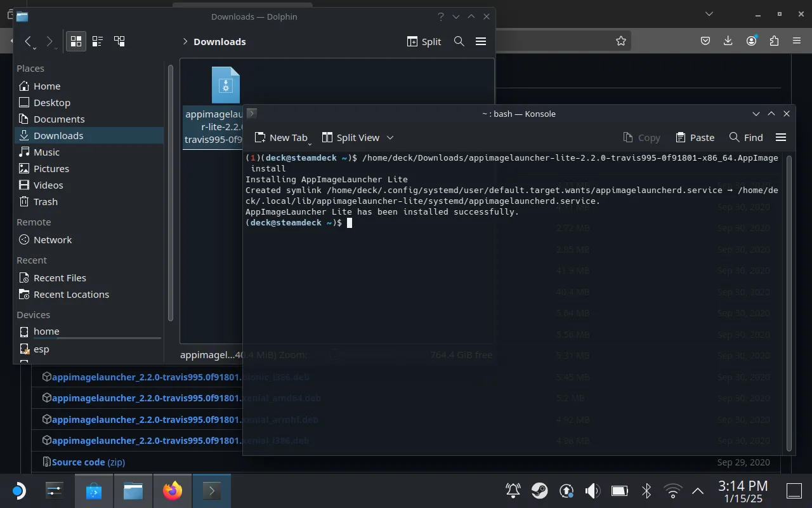Open Dolphin search with the magnifier icon
The height and width of the screenshot is (508, 812).
click(459, 41)
